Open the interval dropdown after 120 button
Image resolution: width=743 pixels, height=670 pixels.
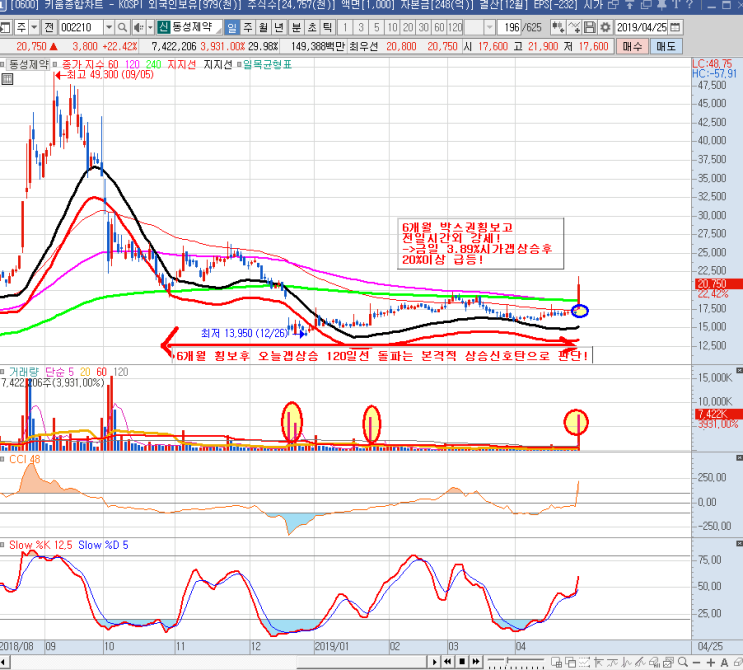click(489, 27)
